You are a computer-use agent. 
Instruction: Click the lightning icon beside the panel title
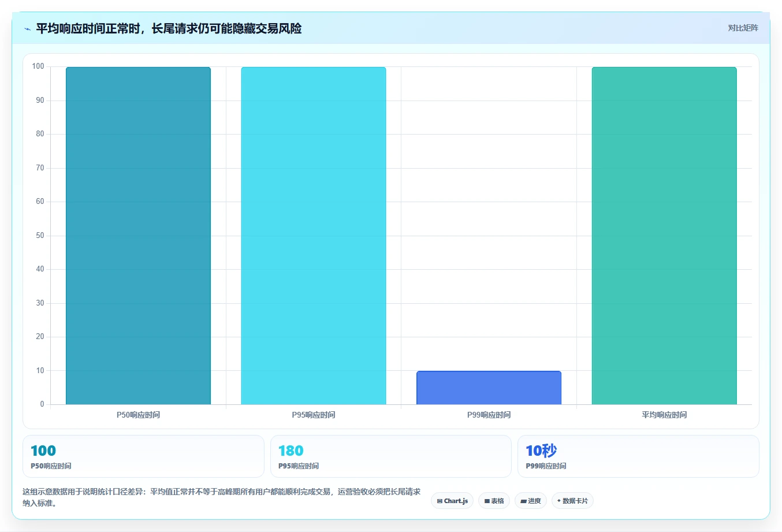click(x=27, y=29)
